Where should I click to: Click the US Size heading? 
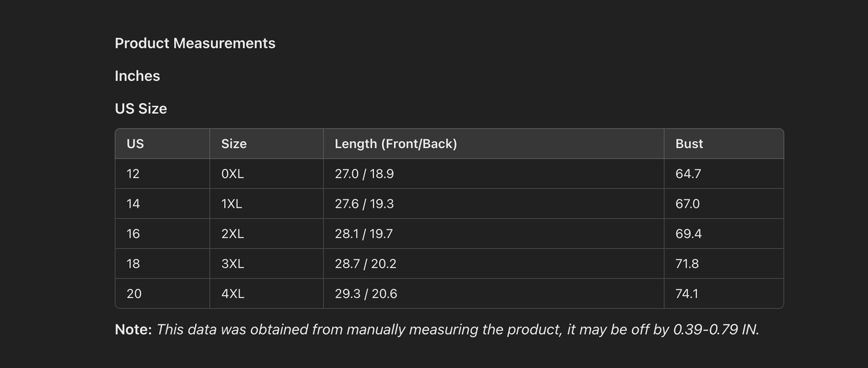141,109
